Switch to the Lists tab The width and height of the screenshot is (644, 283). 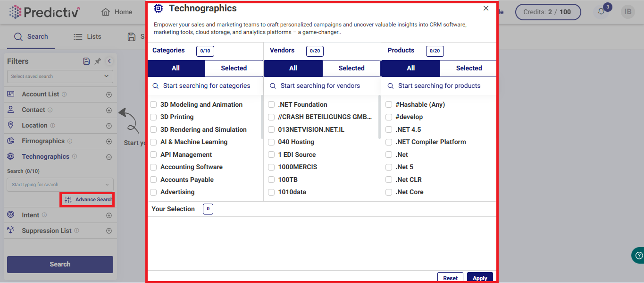87,36
